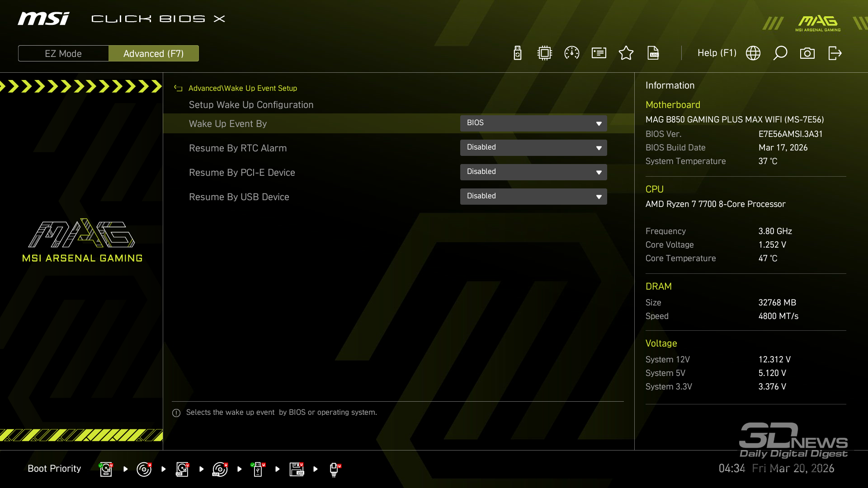Click the Help (F1) button
The image size is (868, 488).
(x=717, y=53)
